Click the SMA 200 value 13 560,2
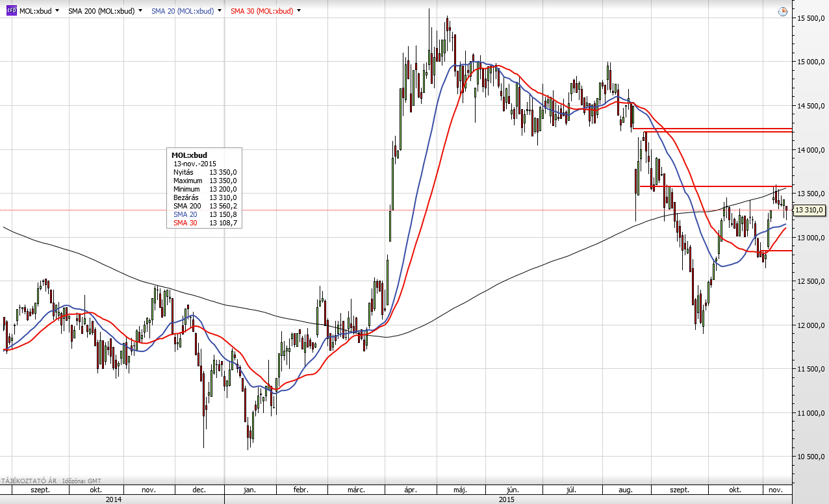Screen dimensions: 829x504 223,206
